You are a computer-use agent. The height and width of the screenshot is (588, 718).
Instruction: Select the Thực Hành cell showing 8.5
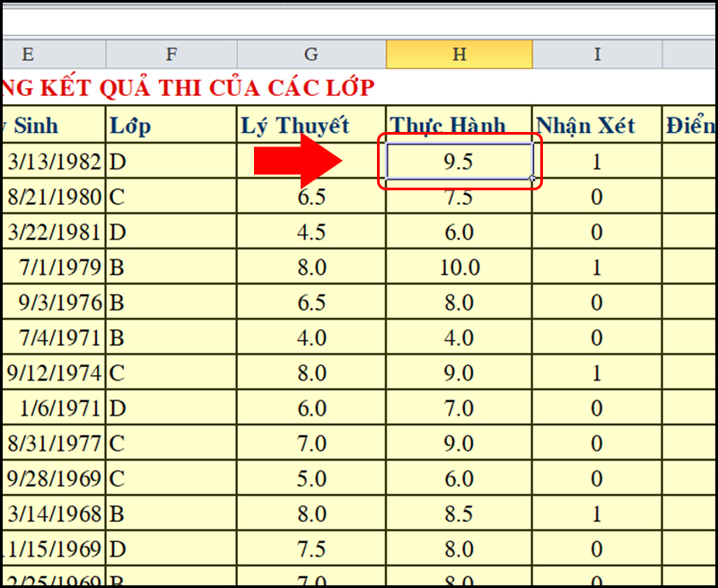click(459, 514)
